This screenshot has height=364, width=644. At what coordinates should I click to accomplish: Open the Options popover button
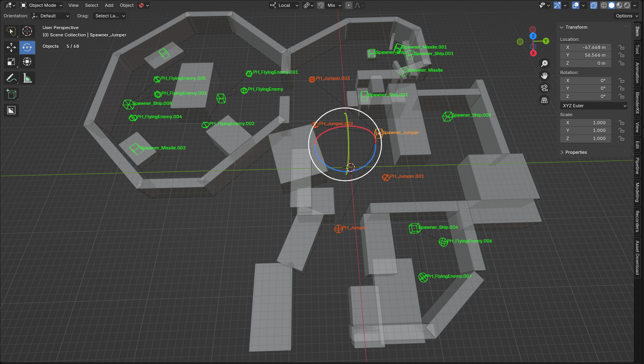(627, 16)
